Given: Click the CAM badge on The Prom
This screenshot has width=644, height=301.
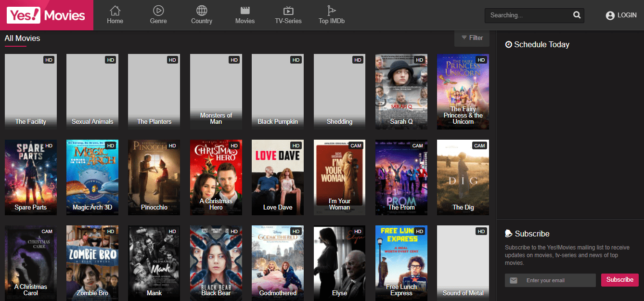Looking at the screenshot, I should [418, 145].
